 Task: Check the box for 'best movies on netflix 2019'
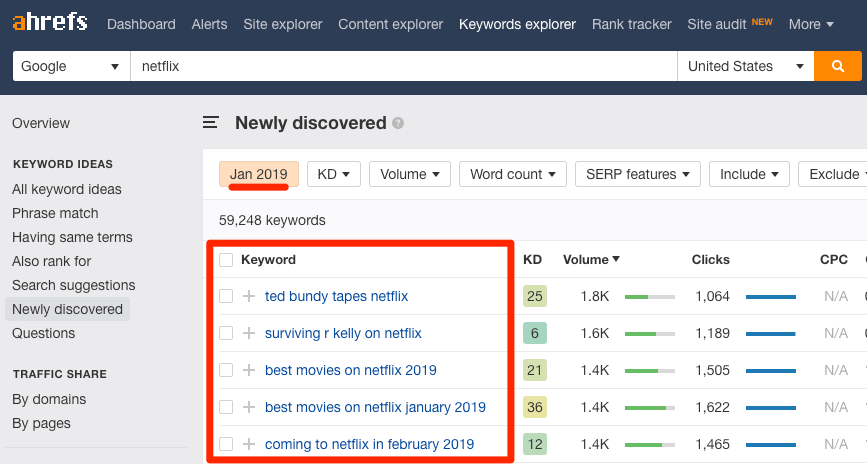click(226, 371)
